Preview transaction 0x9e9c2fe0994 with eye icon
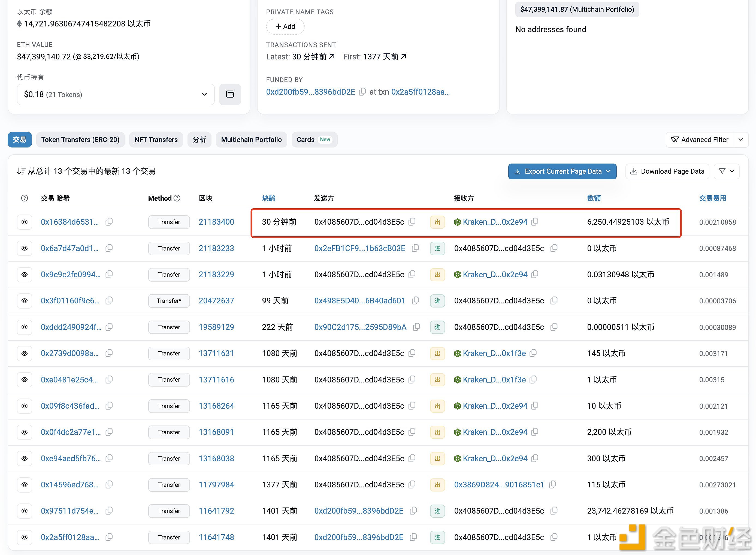Viewport: 756px width, 555px height. [x=25, y=275]
